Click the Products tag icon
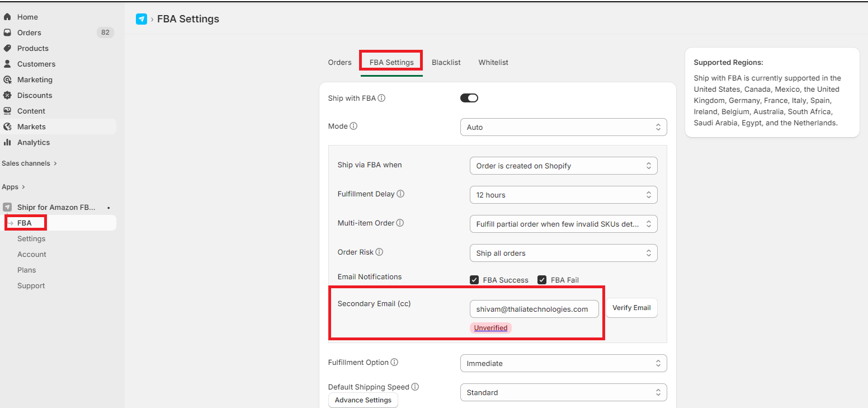The width and height of the screenshot is (868, 408). pos(7,48)
